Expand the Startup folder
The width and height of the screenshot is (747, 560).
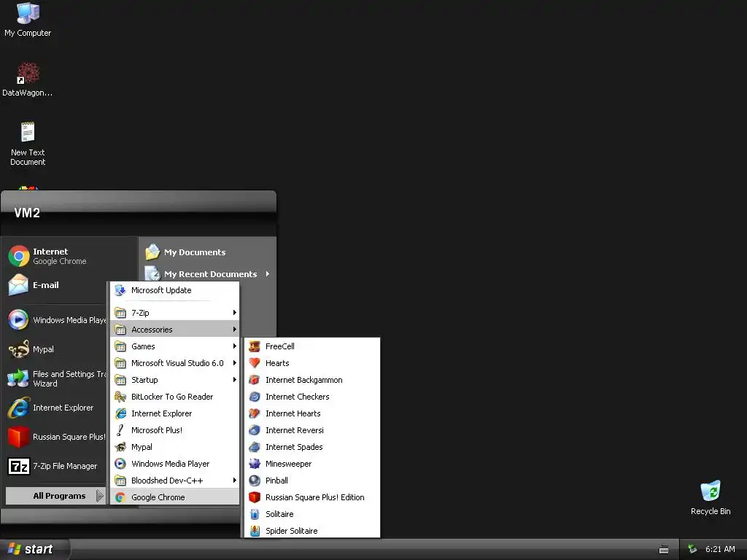(175, 380)
